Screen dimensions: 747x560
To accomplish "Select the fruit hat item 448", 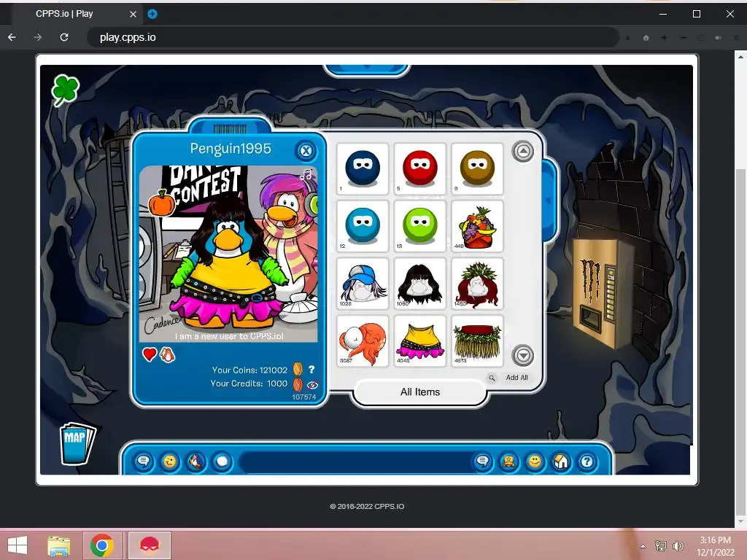I will tap(477, 227).
